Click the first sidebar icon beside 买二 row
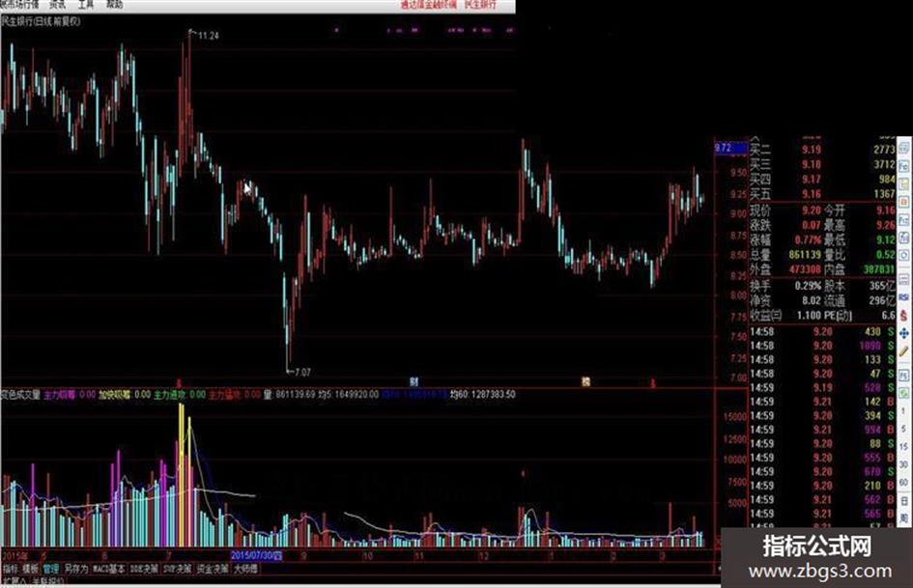Screen dimensions: 913x588 (903, 149)
